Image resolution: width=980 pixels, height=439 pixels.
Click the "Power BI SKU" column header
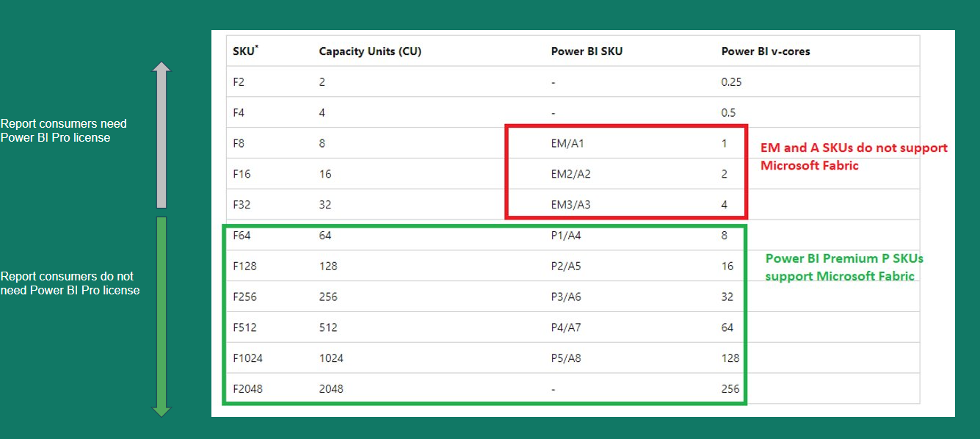pyautogui.click(x=587, y=51)
